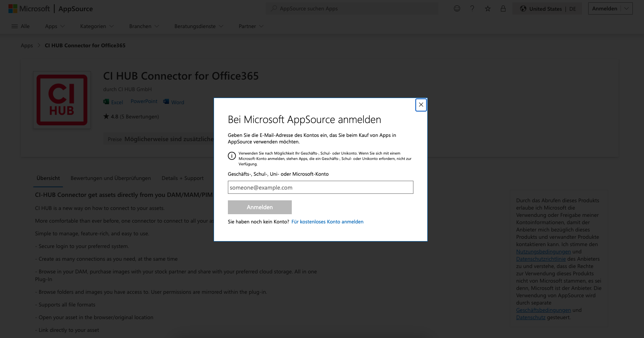The image size is (644, 338).
Task: Click the Anmelden button in header
Action: [605, 8]
